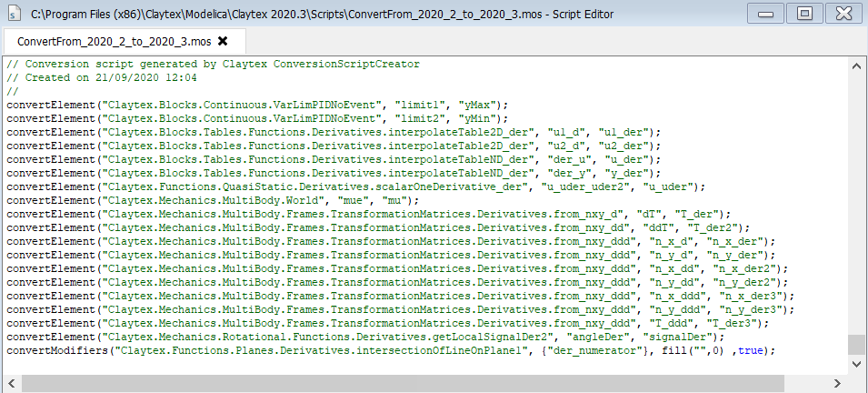Click the scalarOneDerivative_der line
Screen dimensions: 868x393
click(356, 186)
